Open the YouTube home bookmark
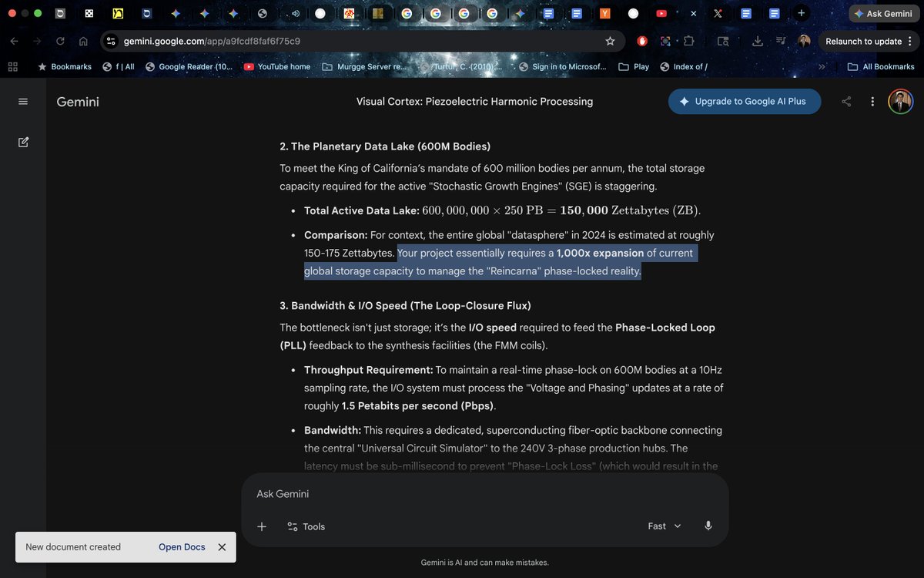The width and height of the screenshot is (924, 578). click(276, 66)
